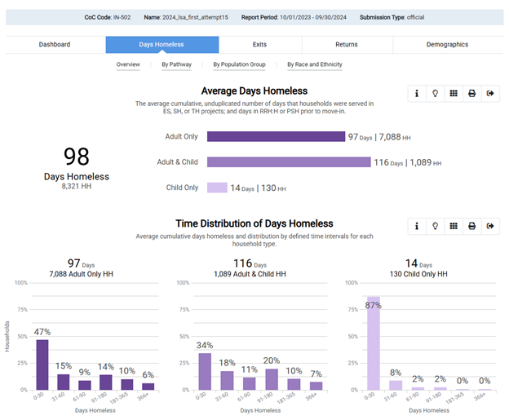Go to the Returns tab

346,45
